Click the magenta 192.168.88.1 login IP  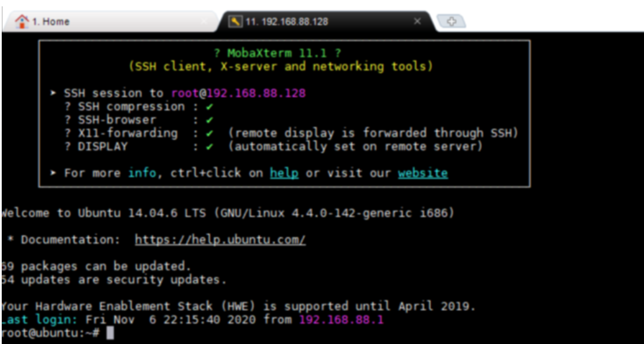pyautogui.click(x=341, y=319)
